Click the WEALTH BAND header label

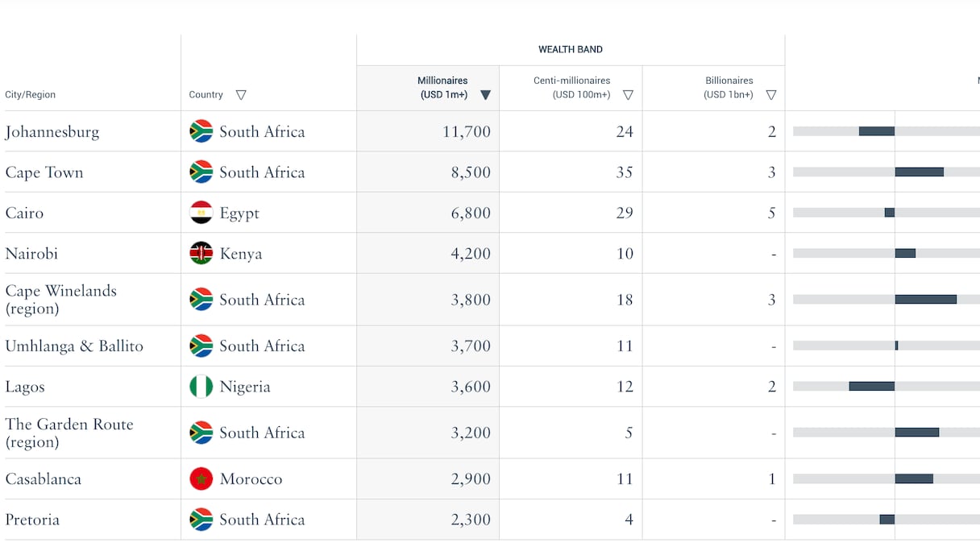[x=571, y=50]
